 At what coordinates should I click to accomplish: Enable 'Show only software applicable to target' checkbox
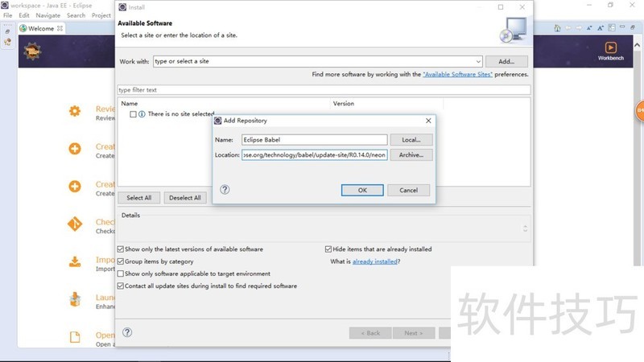[x=121, y=274]
